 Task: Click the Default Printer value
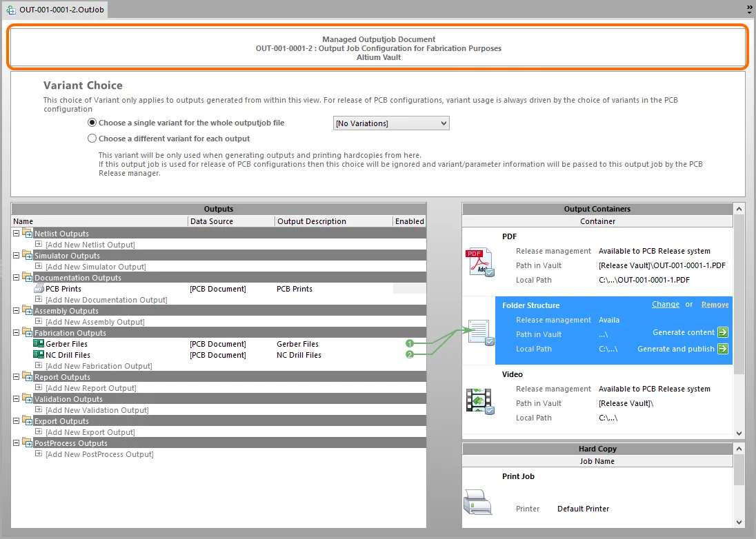pyautogui.click(x=583, y=509)
